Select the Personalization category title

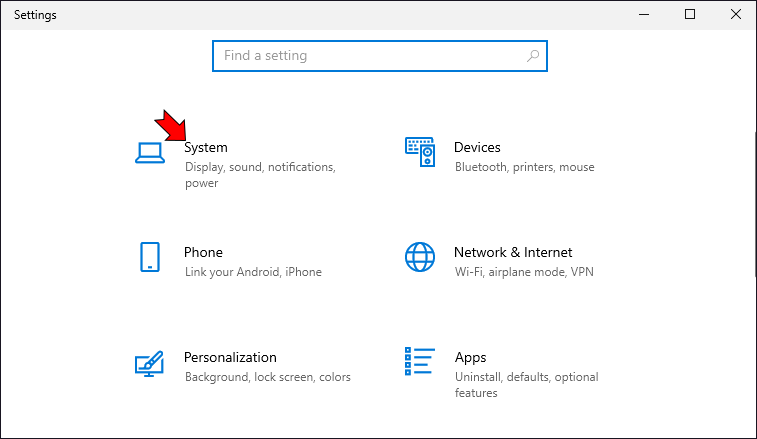[230, 357]
